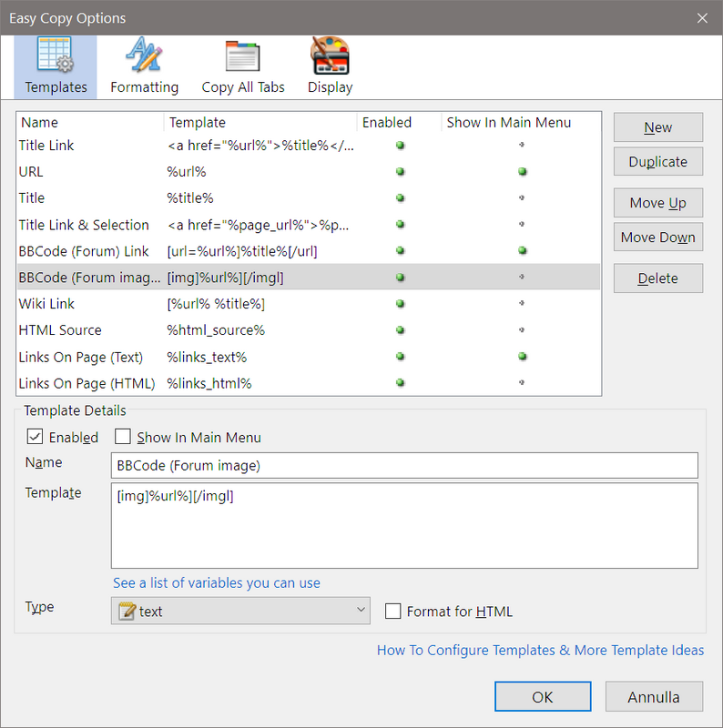
Task: Select the Title Link template row
Action: 309,146
